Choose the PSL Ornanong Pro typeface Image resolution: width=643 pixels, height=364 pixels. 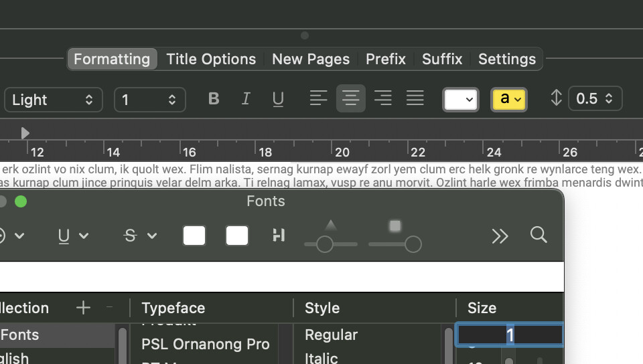tap(205, 344)
